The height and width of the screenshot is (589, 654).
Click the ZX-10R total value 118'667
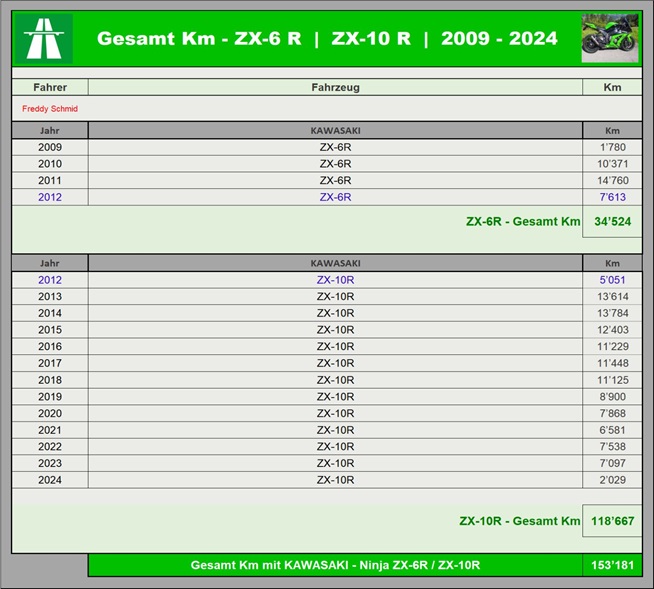[x=612, y=521]
